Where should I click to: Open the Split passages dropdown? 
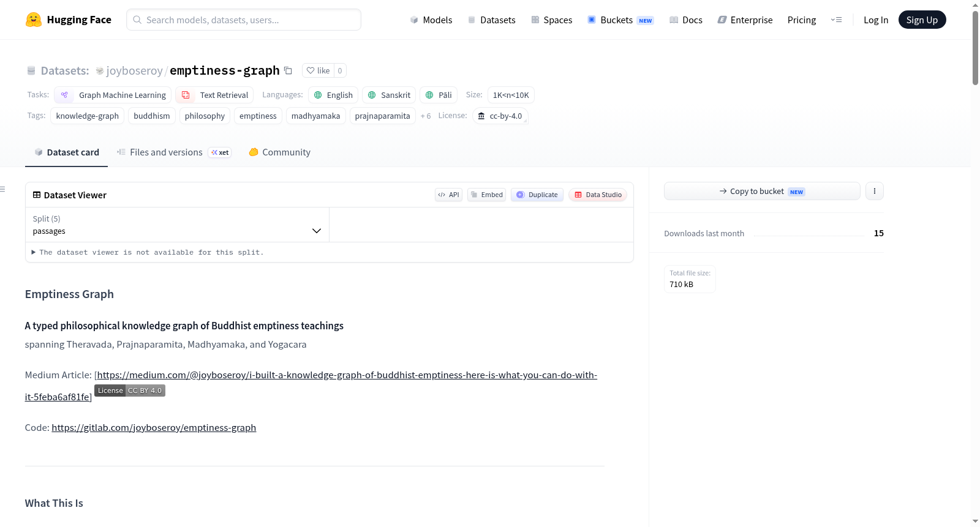tap(177, 225)
